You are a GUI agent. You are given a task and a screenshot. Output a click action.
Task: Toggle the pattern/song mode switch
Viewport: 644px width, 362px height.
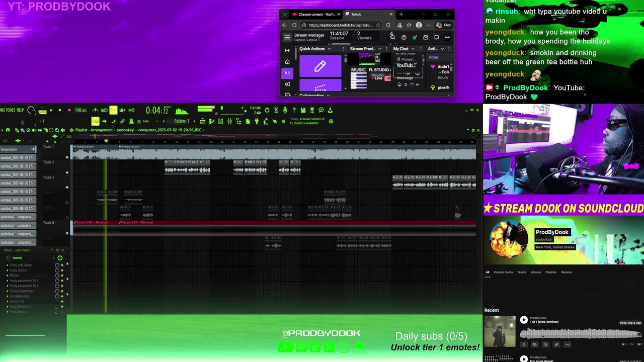[x=42, y=110]
